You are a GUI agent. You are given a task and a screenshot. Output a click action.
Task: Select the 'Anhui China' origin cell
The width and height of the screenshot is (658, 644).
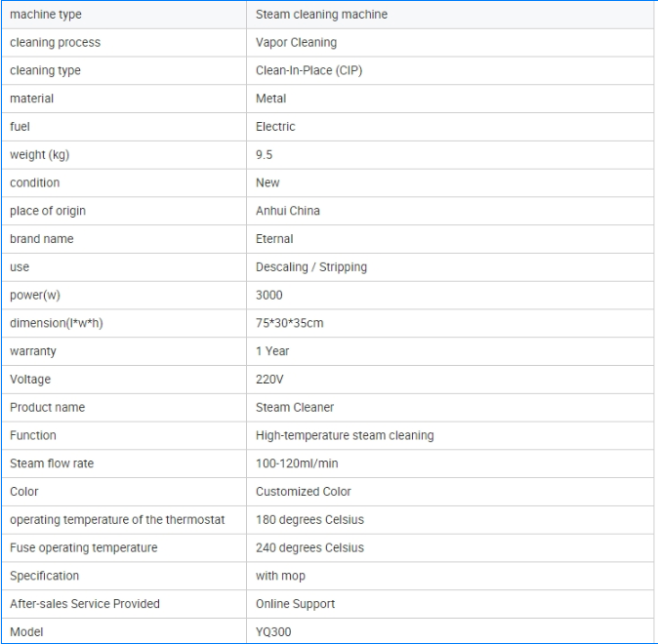[287, 211]
